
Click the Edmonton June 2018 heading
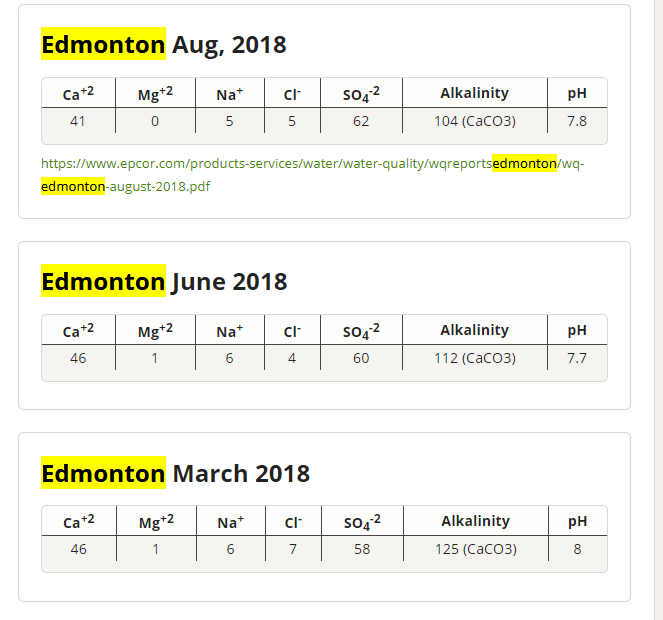tap(164, 281)
